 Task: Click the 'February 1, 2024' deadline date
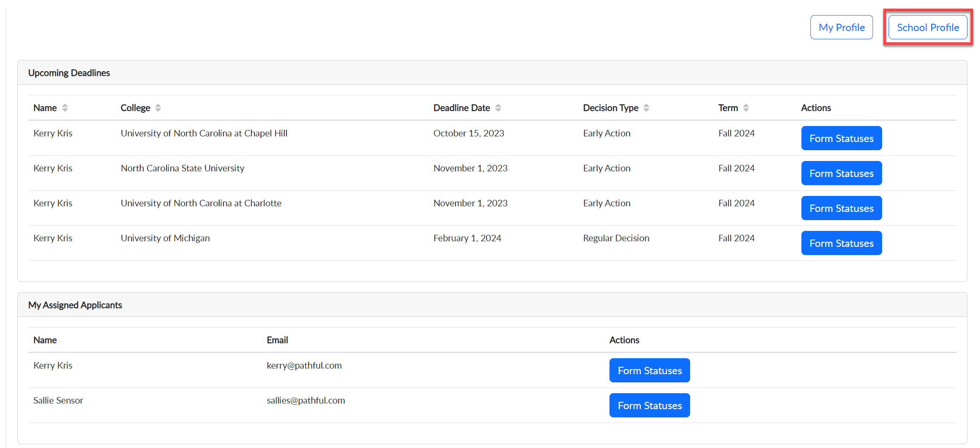(467, 238)
